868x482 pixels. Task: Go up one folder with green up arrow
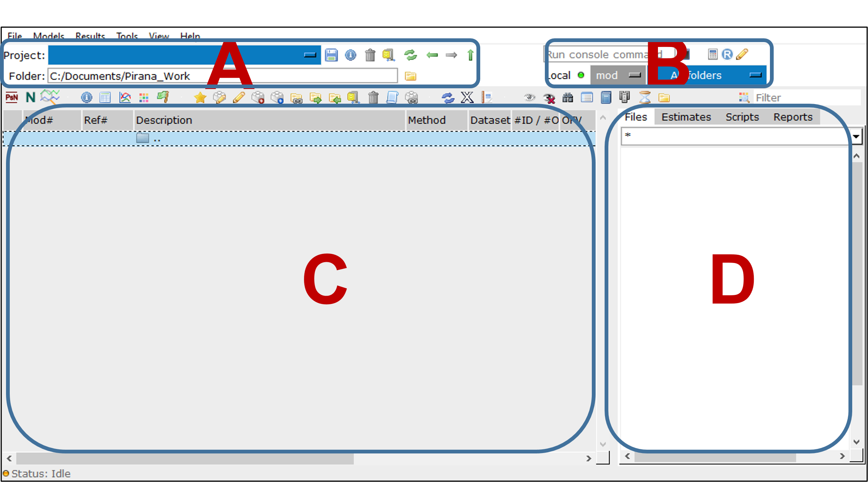(470, 55)
